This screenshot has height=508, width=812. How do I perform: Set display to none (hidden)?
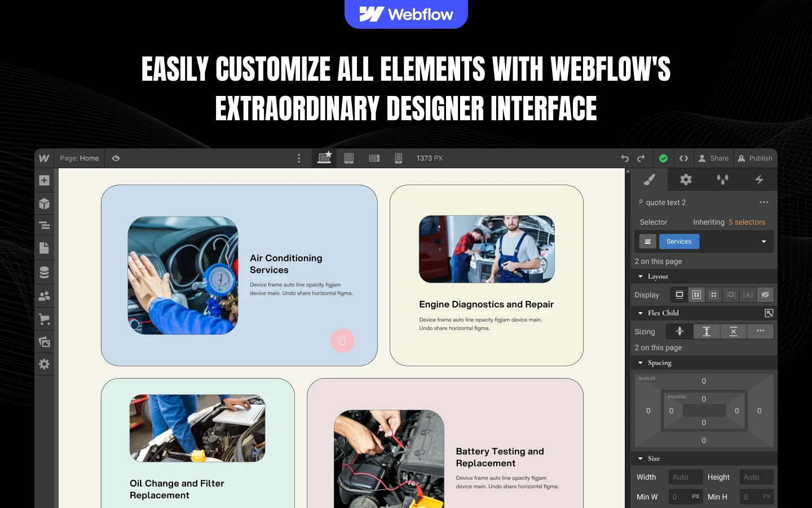(x=765, y=295)
